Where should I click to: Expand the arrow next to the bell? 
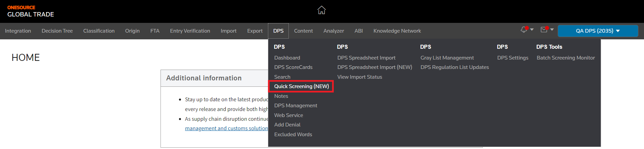[532, 30]
